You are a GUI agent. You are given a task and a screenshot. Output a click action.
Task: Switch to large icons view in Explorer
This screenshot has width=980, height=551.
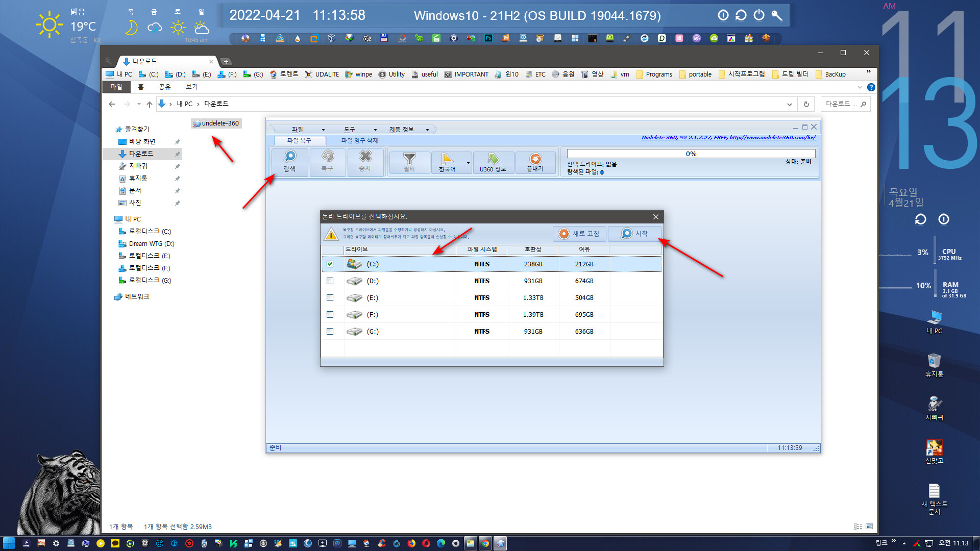[x=869, y=526]
